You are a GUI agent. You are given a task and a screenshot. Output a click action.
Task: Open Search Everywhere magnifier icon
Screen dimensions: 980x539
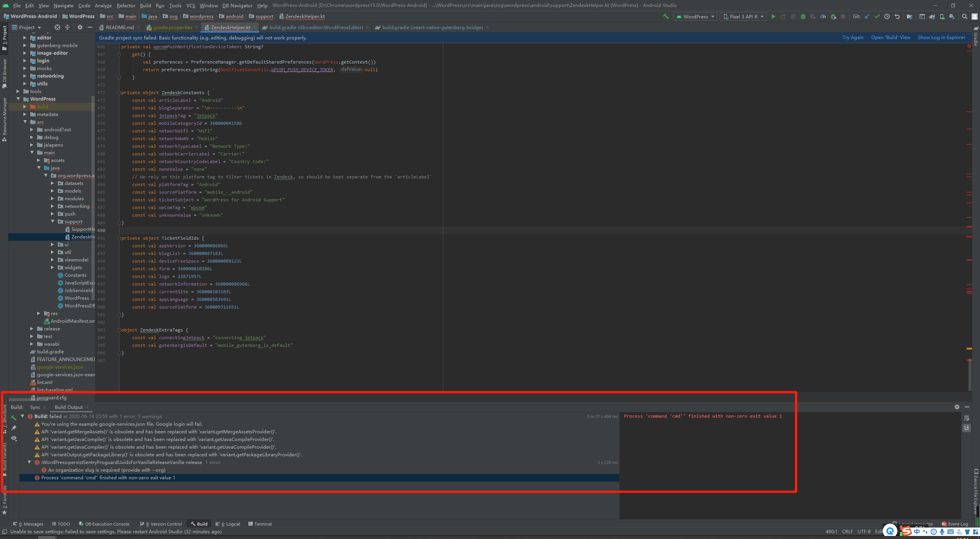(x=965, y=16)
